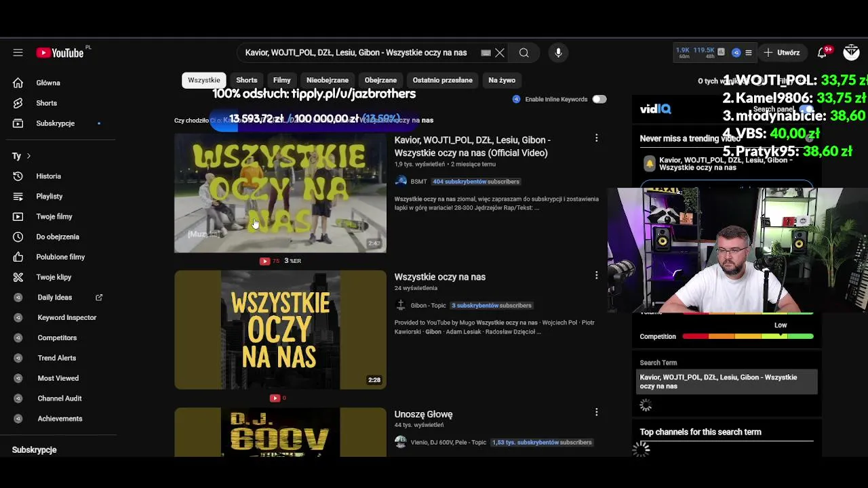Open the keyboard icon in search box
The width and height of the screenshot is (868, 488).
pyautogui.click(x=486, y=53)
